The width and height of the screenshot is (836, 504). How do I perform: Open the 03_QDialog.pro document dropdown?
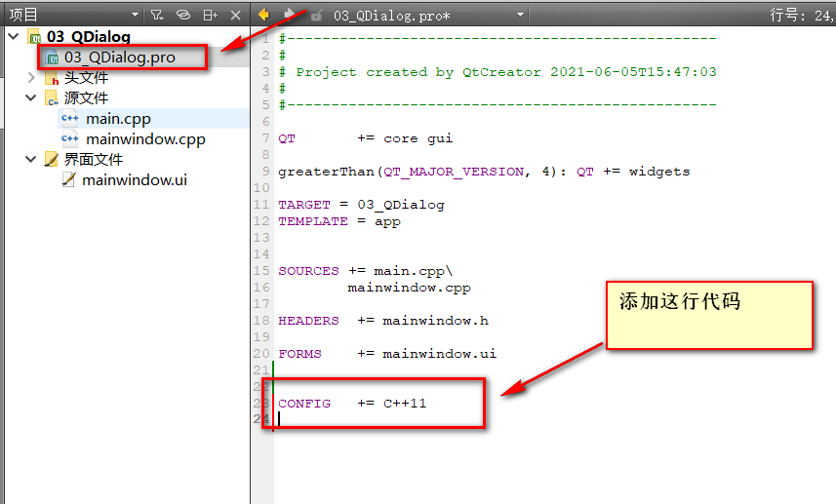point(520,15)
